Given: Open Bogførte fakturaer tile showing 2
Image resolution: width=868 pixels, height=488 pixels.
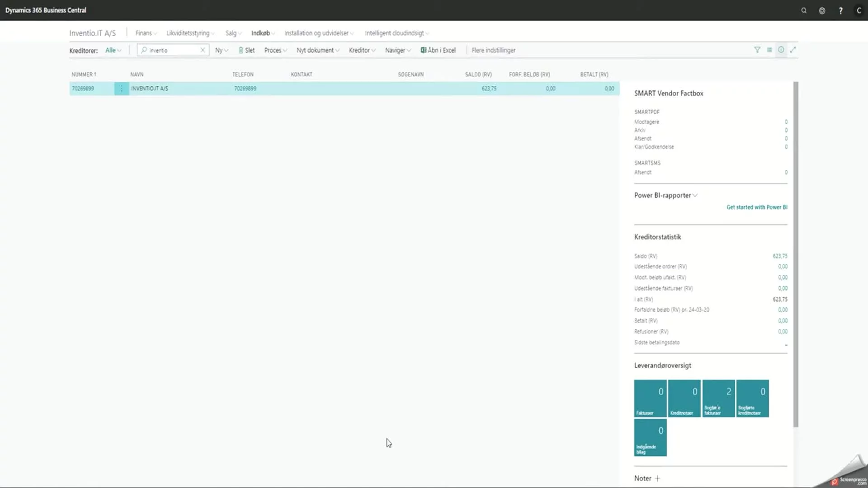Looking at the screenshot, I should [x=718, y=398].
